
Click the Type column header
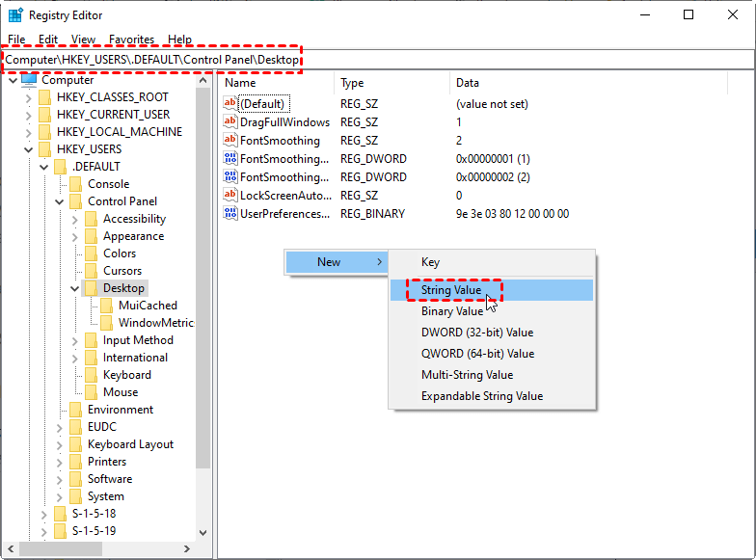[392, 83]
